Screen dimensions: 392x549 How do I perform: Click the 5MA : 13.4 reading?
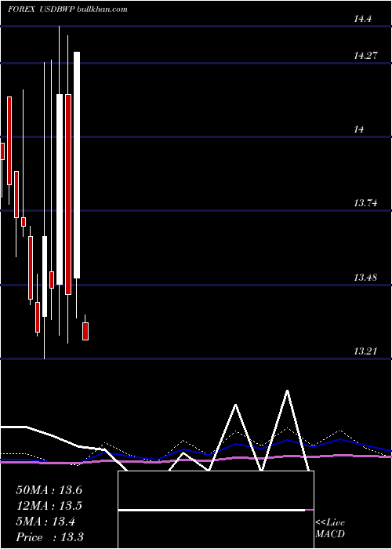click(45, 522)
